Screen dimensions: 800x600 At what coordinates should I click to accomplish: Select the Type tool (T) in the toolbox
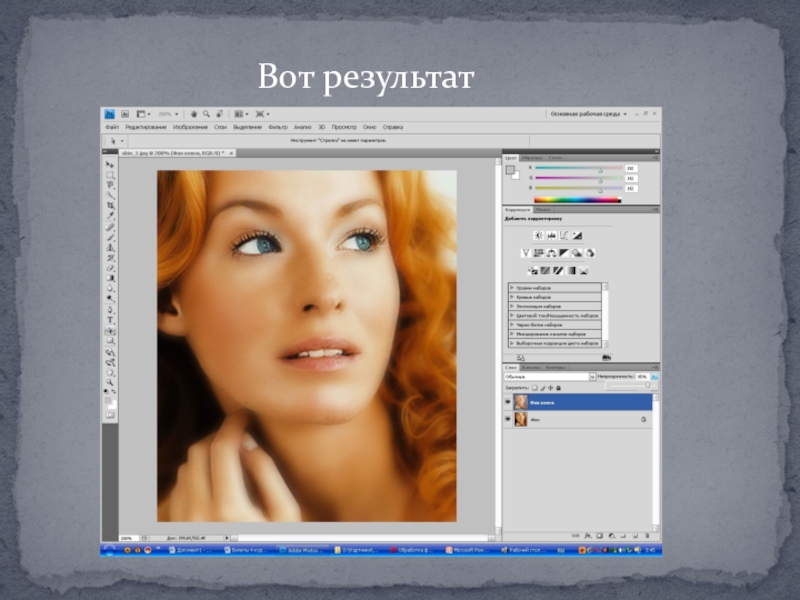(110, 321)
